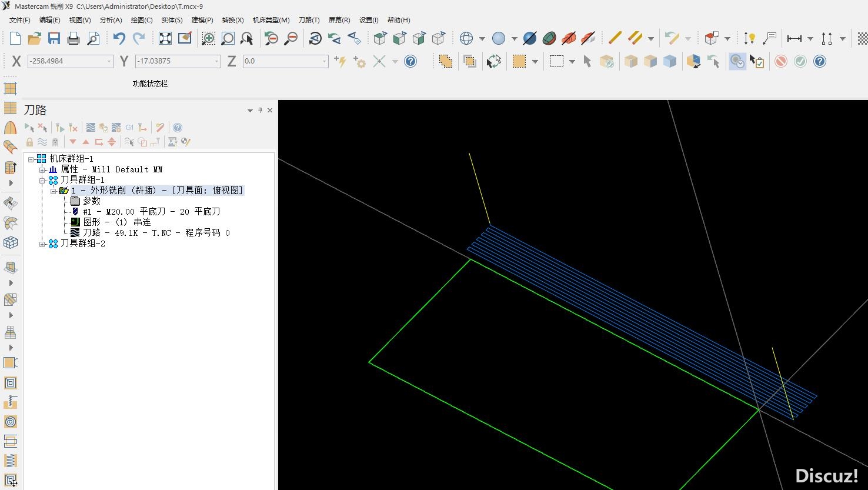Collapse operation 1 外形铣削 node

tap(53, 191)
